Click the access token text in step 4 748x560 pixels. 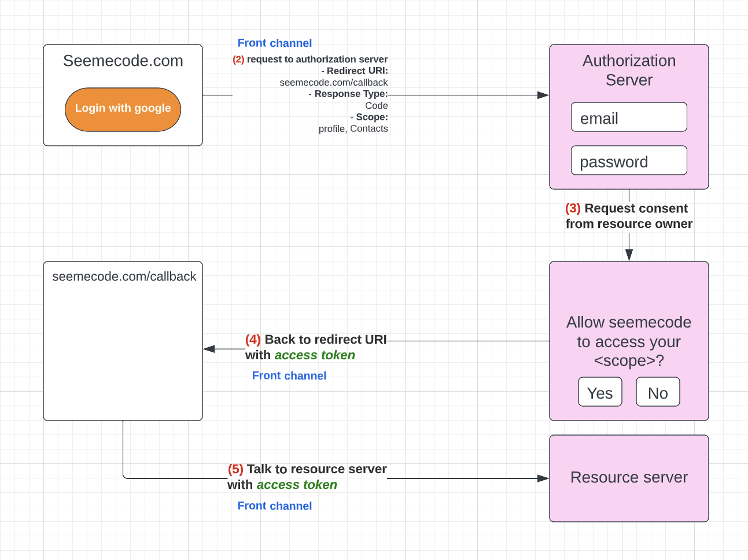point(315,355)
